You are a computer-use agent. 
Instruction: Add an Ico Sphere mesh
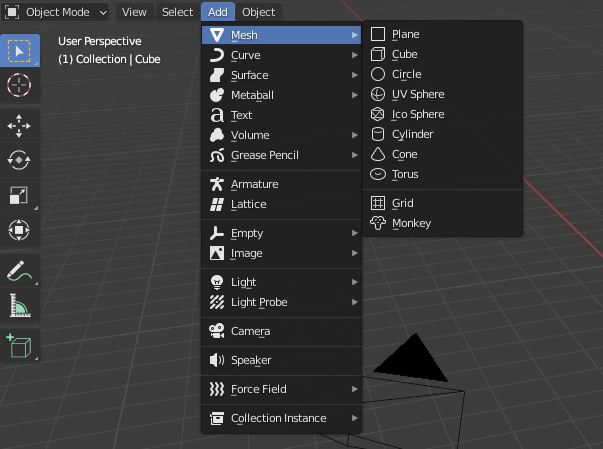pos(443,114)
